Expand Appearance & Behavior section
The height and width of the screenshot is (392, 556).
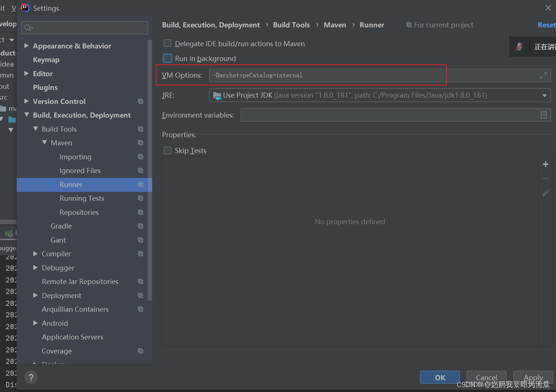(26, 45)
